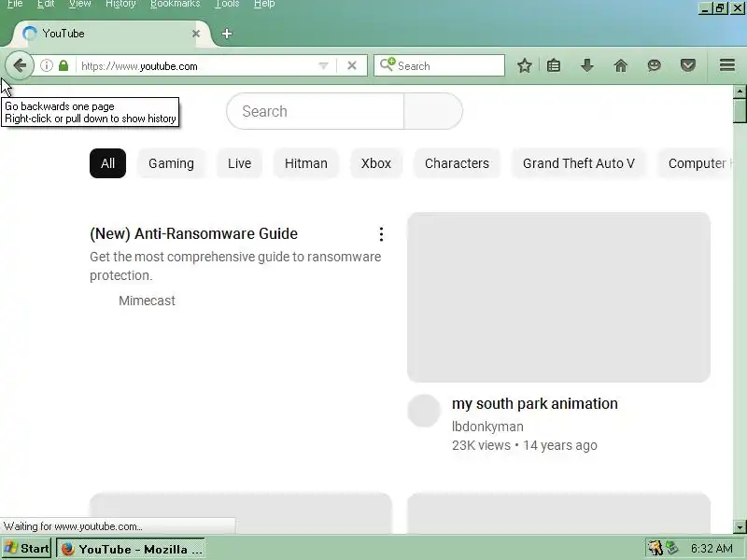Click YouTube - Mozilla taskbar button
747x560 pixels.
coord(131,549)
